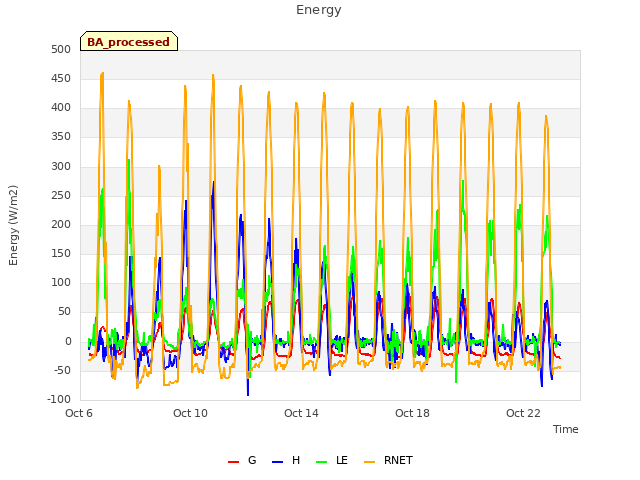Click the 150 y-axis value
Screen dimensions: 640x480
pyautogui.click(x=61, y=253)
